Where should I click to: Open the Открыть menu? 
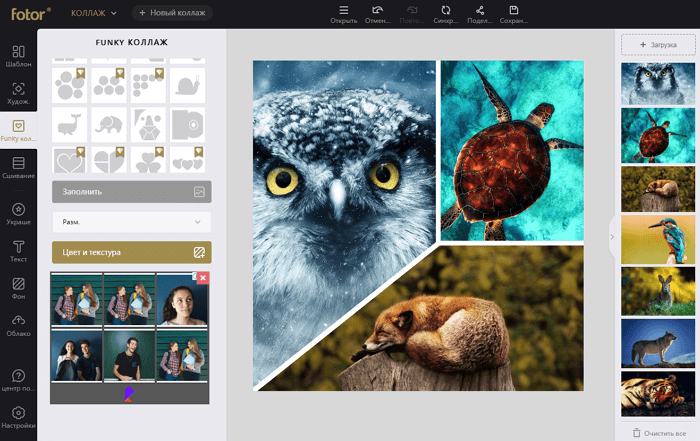343,15
